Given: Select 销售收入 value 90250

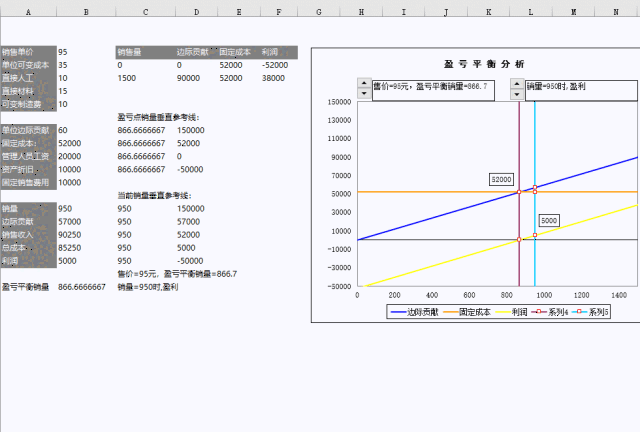Looking at the screenshot, I should 69,235.
